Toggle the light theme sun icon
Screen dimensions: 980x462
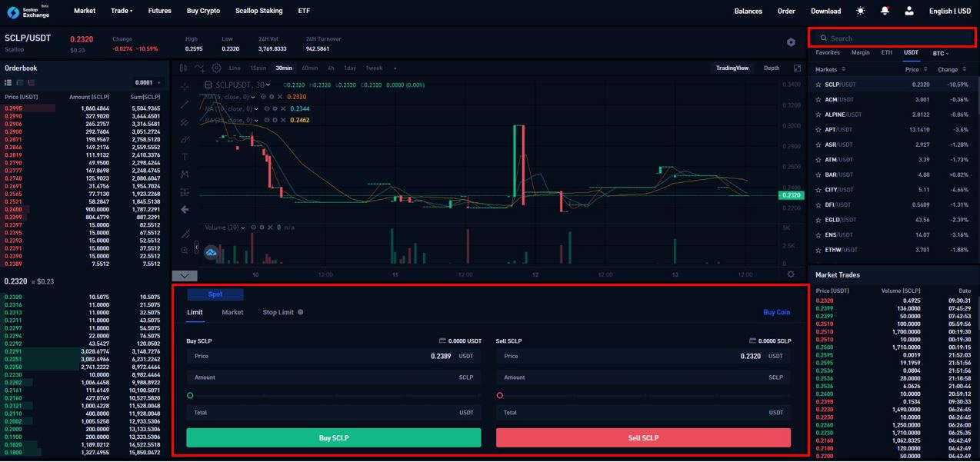pos(860,11)
